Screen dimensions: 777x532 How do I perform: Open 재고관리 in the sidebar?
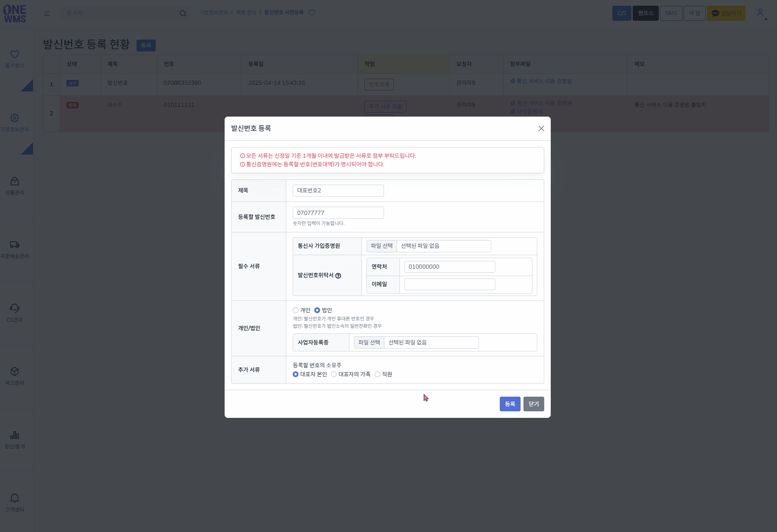pyautogui.click(x=15, y=377)
